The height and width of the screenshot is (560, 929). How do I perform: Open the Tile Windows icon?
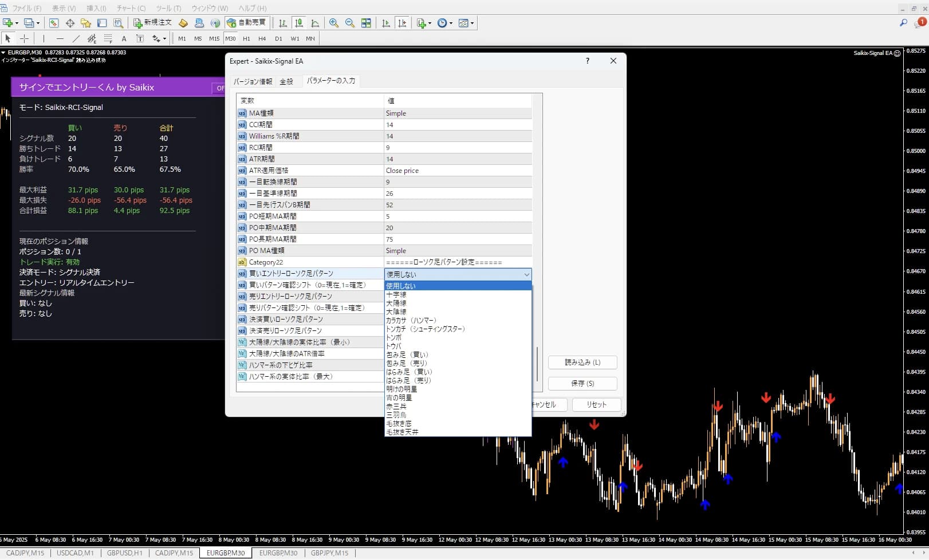coord(366,23)
